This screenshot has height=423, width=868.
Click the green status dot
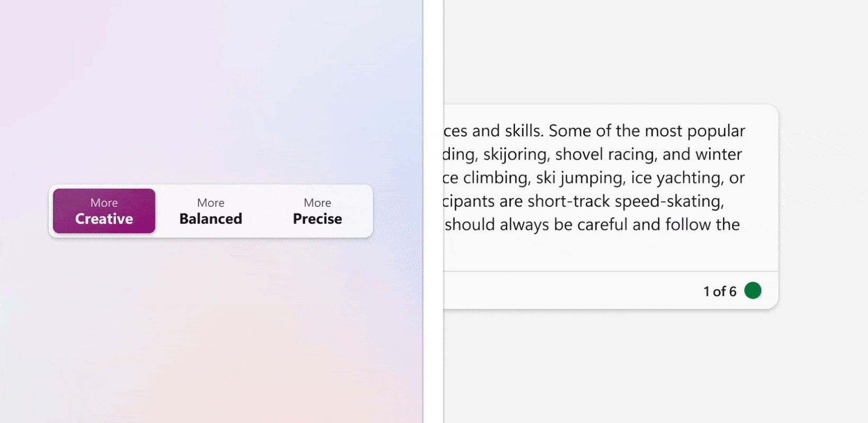point(753,290)
